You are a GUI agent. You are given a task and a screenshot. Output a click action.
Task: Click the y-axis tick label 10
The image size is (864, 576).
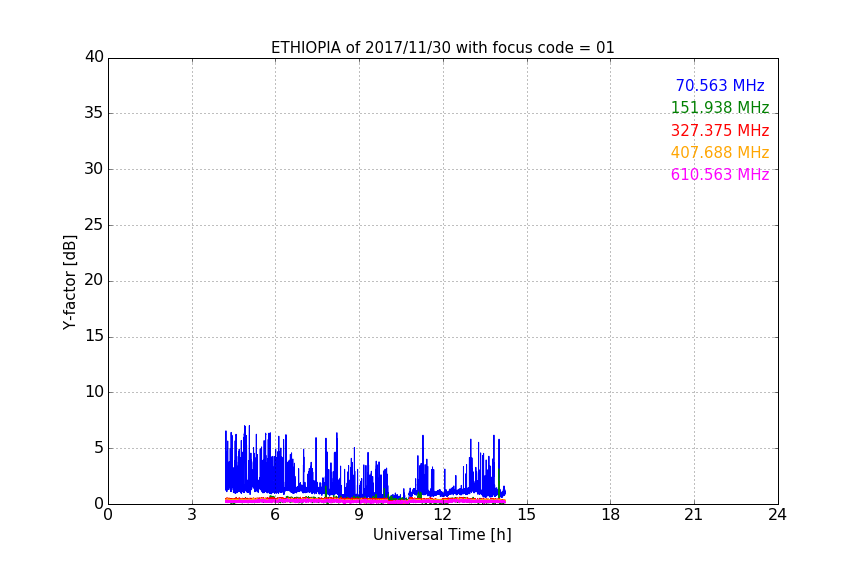[x=94, y=392]
